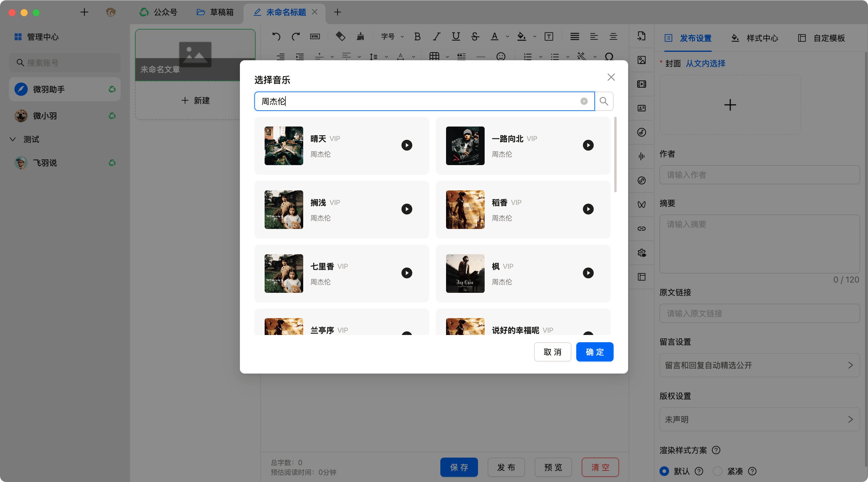Clear the music search text field

coord(584,101)
